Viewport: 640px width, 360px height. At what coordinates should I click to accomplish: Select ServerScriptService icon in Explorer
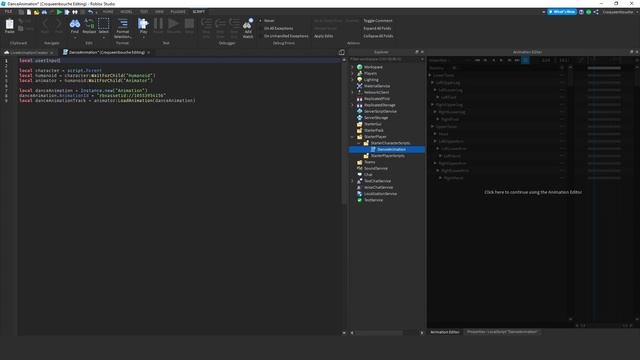coord(360,111)
